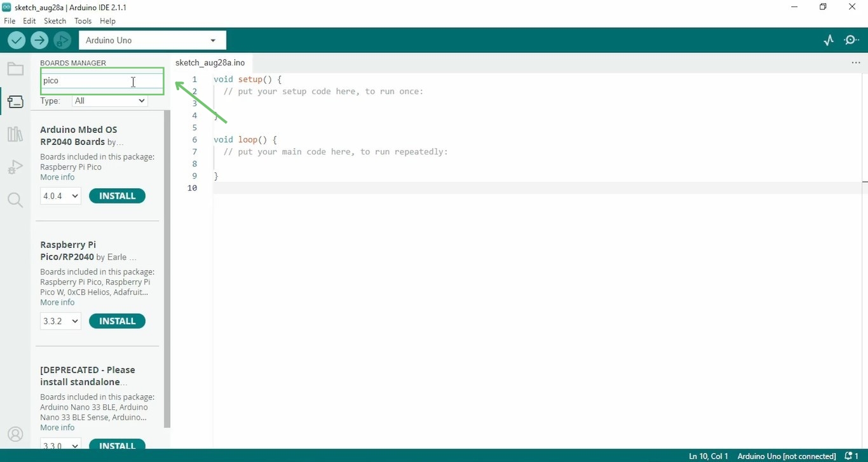
Task: Open the notifications bell in status bar
Action: [x=849, y=456]
